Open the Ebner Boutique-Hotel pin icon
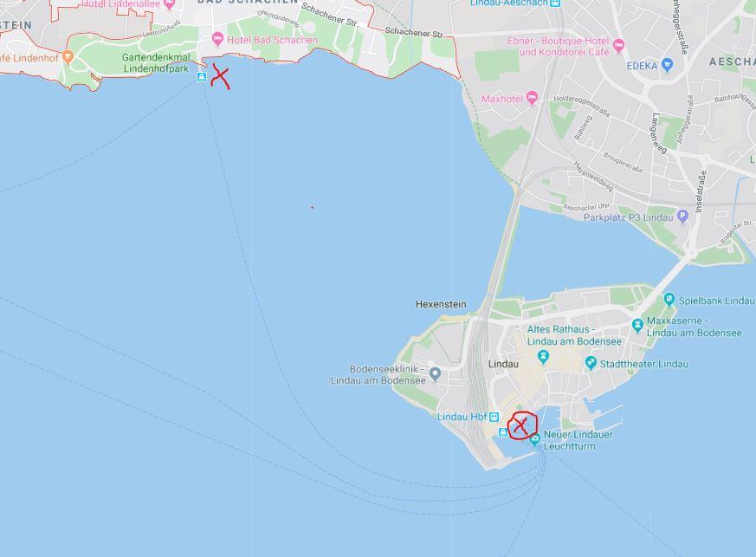The width and height of the screenshot is (756, 557). (x=618, y=46)
